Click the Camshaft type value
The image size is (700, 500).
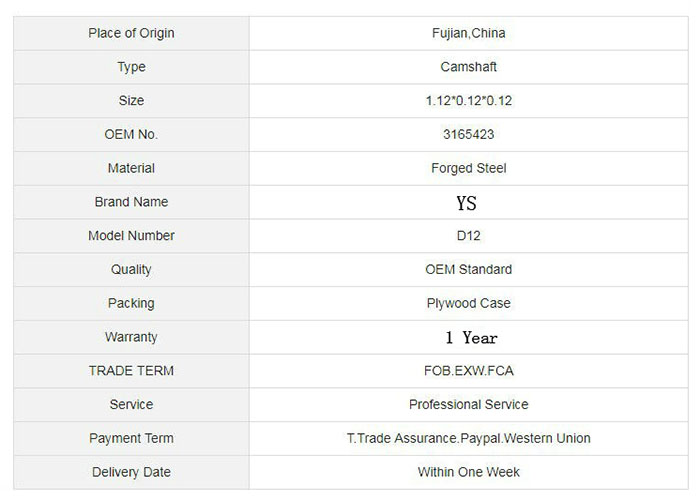pos(468,67)
